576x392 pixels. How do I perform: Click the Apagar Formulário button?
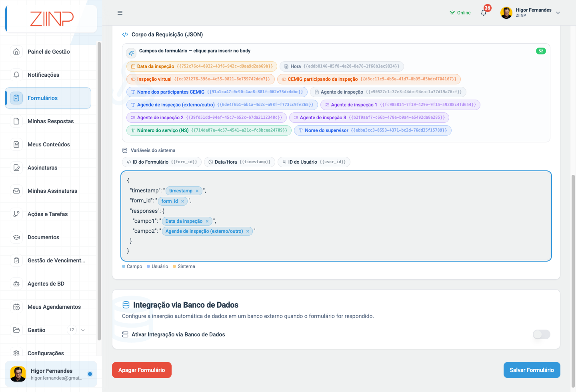(142, 370)
